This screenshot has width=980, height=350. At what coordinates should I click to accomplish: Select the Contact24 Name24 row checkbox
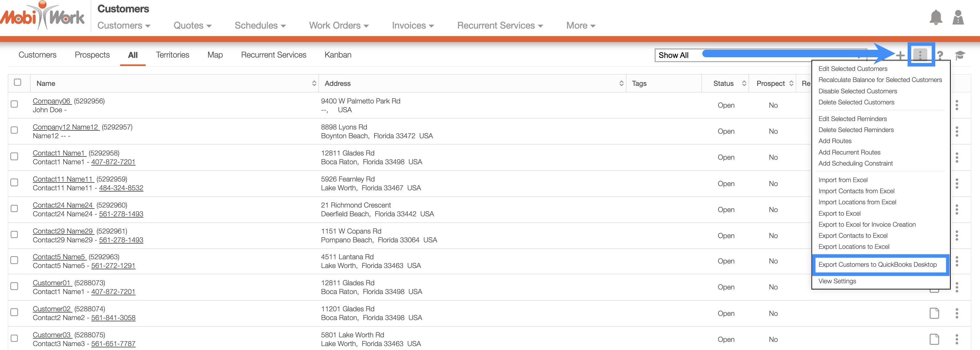[x=14, y=209]
